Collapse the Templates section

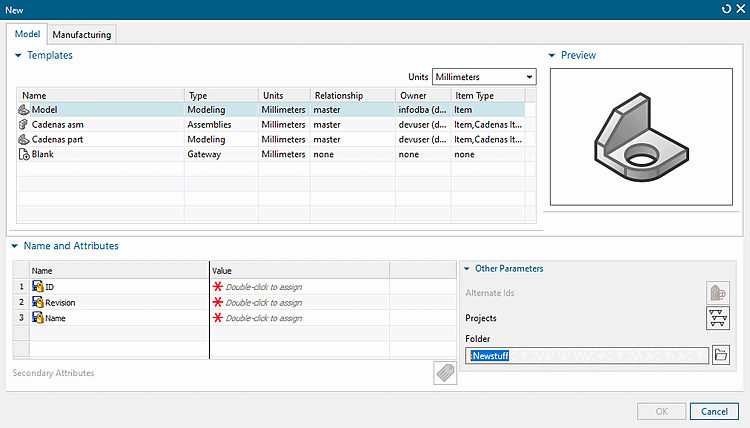coord(18,56)
